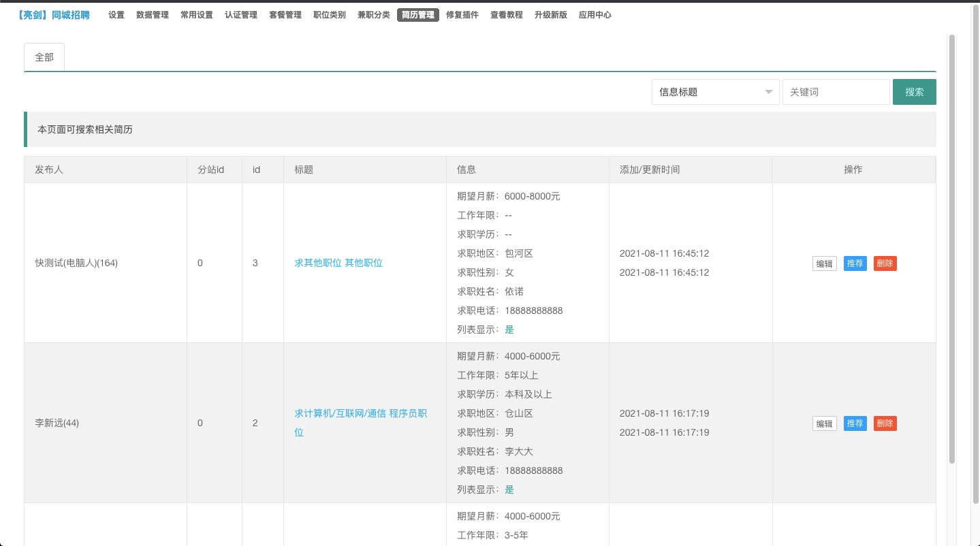Click the text 求职姓名：李大大

tap(495, 451)
